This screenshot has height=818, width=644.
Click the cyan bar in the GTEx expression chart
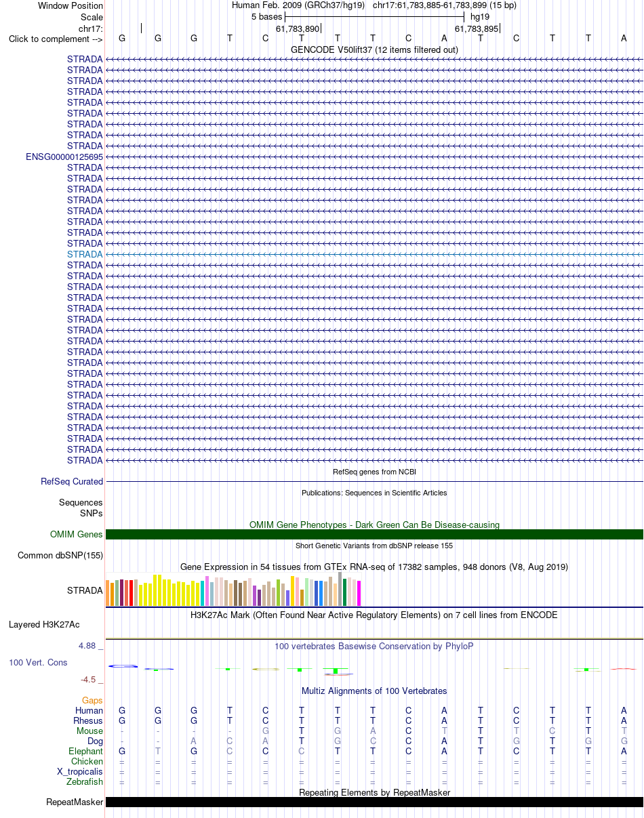coord(202,593)
